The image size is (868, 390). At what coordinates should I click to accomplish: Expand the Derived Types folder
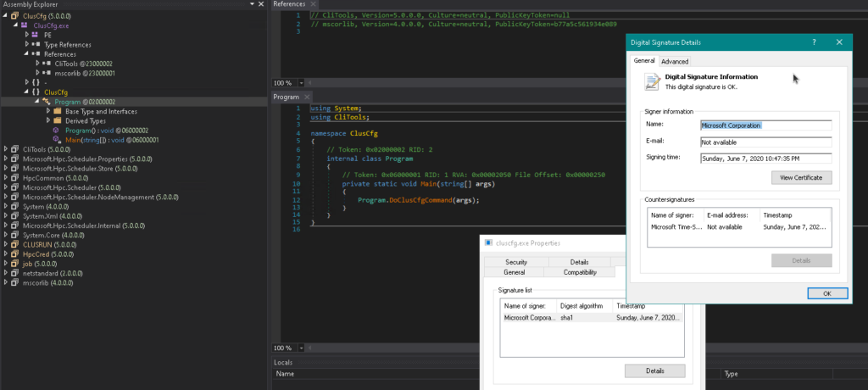47,120
